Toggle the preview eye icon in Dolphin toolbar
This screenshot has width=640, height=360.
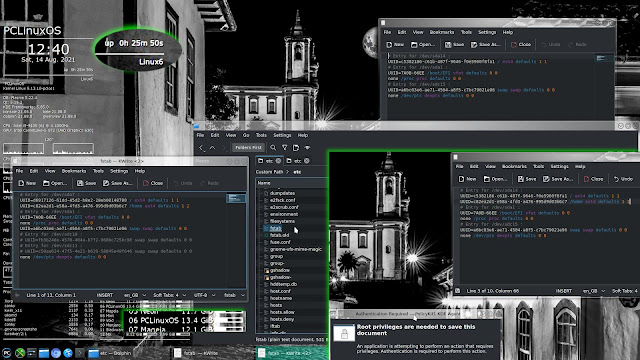coord(307,148)
